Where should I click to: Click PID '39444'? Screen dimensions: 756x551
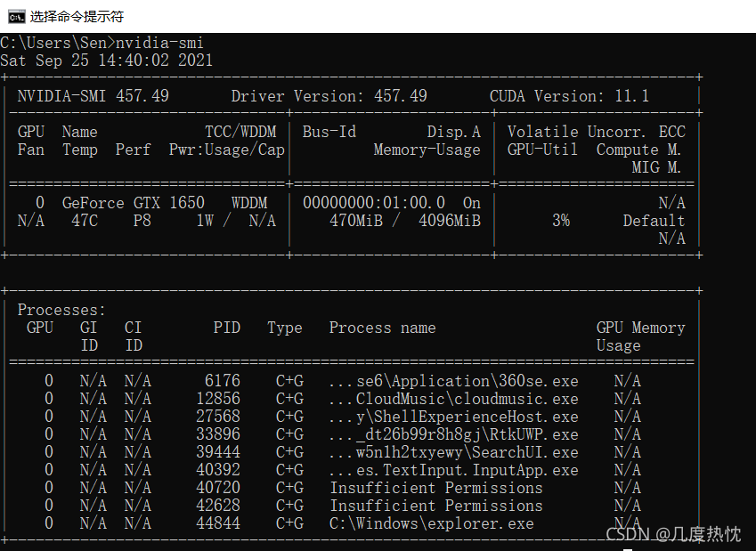click(x=218, y=452)
